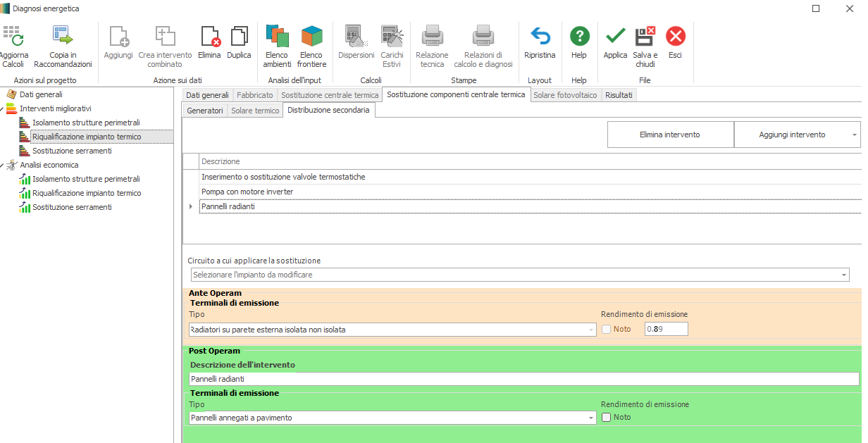Click the Ripristina layout icon
This screenshot has height=443, width=868.
tap(540, 37)
